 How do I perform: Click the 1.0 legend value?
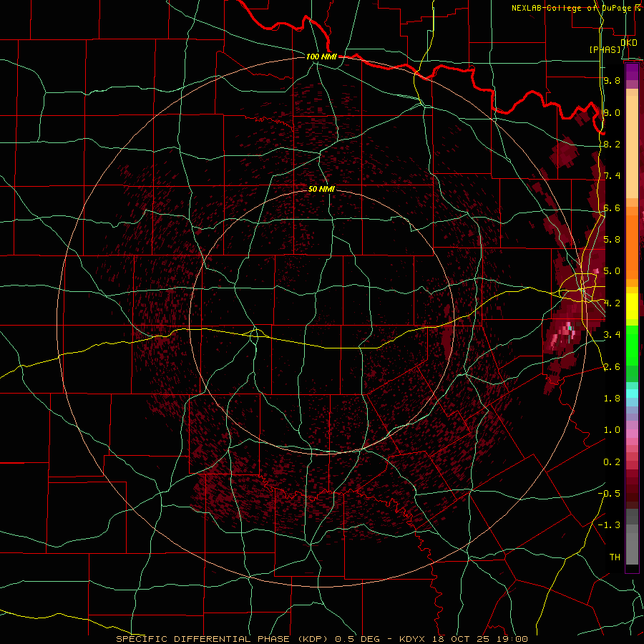(612, 430)
